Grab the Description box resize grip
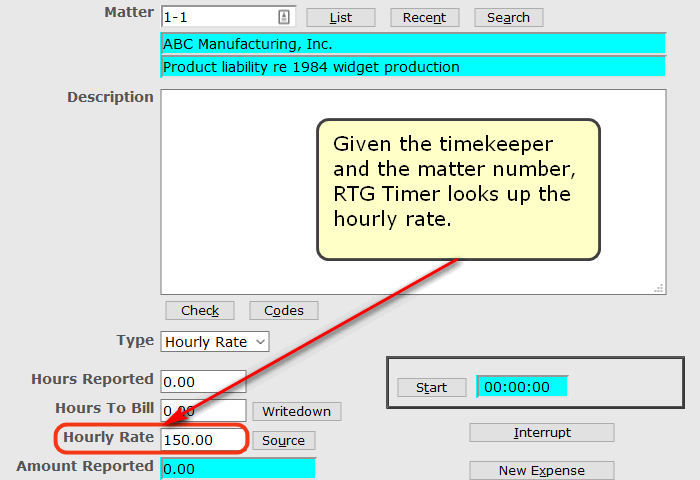 tap(659, 288)
